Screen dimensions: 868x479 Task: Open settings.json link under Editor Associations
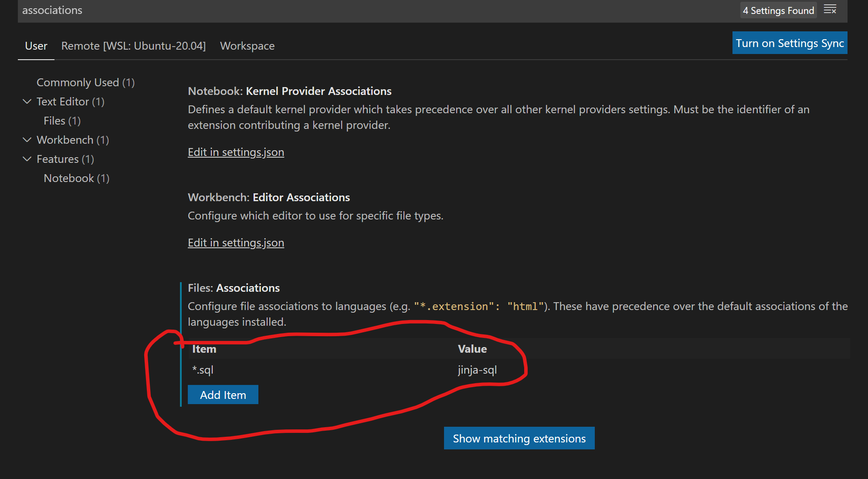(236, 243)
